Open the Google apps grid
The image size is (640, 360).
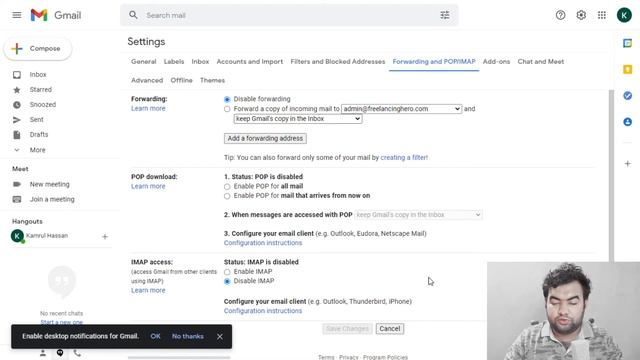[x=602, y=15]
